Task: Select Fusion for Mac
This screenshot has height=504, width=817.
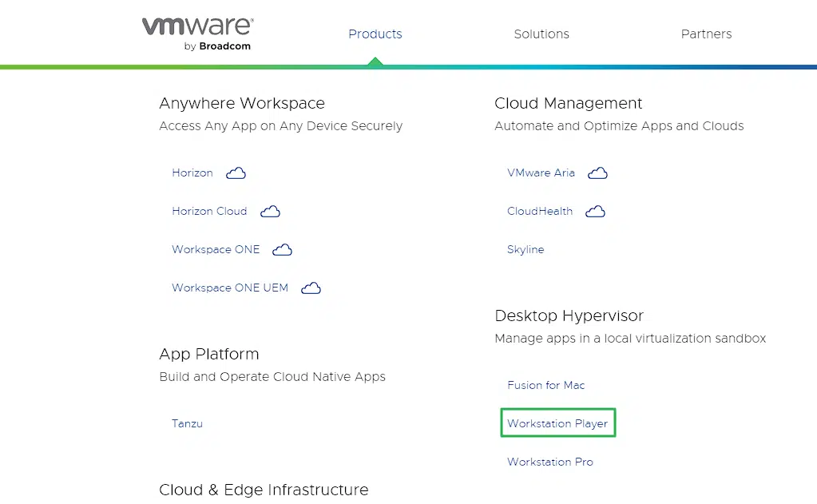Action: point(545,385)
